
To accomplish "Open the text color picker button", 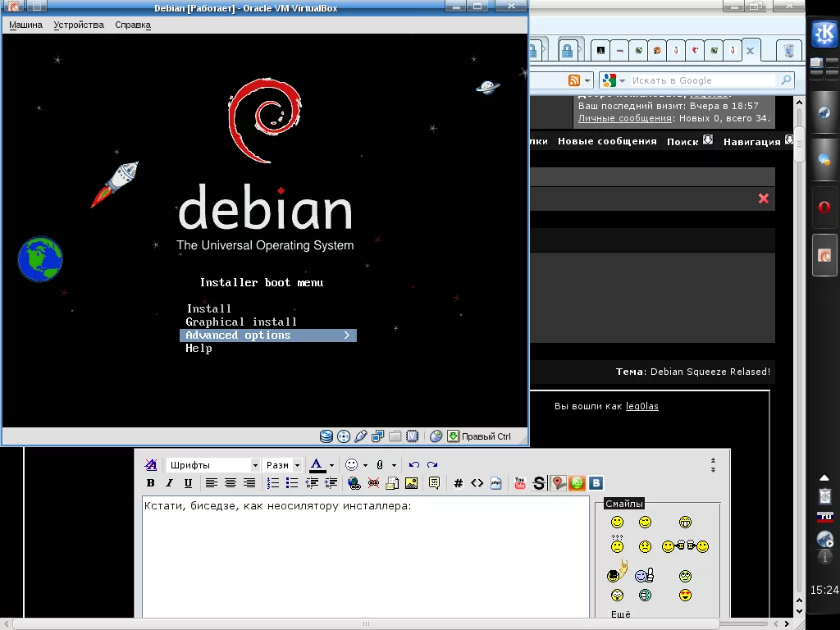I will (317, 465).
